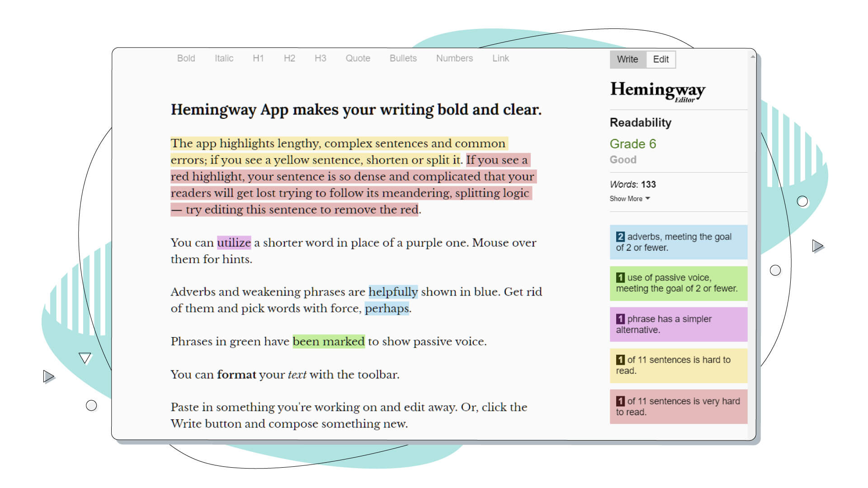
Task: Expand Show More for document statistics
Action: [630, 198]
